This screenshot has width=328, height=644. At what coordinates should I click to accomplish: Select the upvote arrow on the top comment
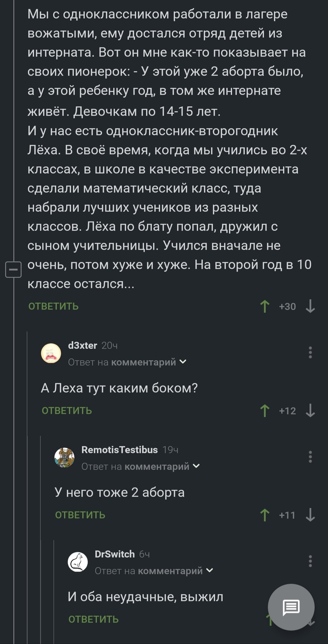(x=265, y=306)
